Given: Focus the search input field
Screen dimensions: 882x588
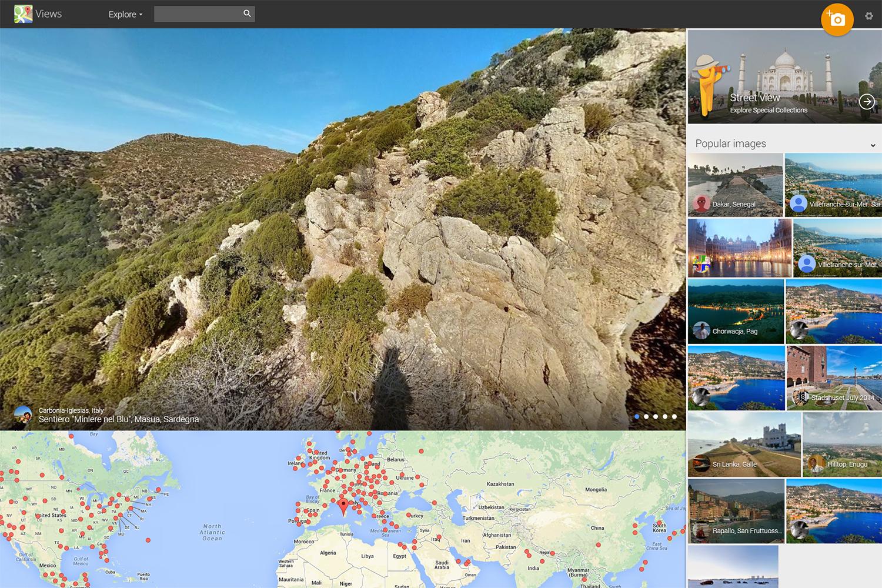Looking at the screenshot, I should [198, 14].
